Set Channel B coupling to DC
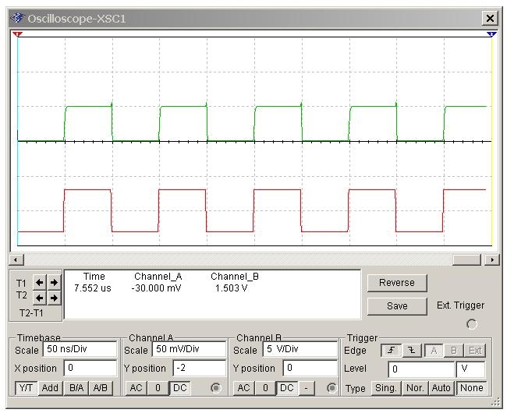This screenshot has height=420, width=514. pyautogui.click(x=286, y=388)
